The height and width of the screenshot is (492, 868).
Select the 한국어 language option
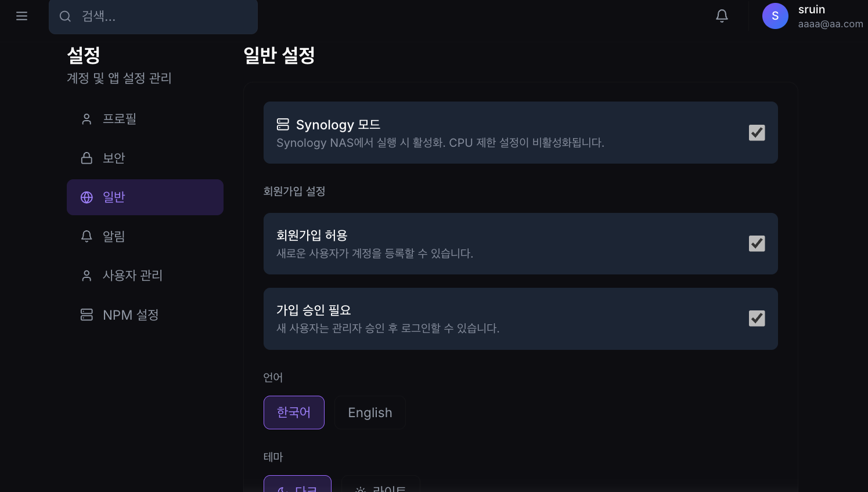tap(294, 413)
